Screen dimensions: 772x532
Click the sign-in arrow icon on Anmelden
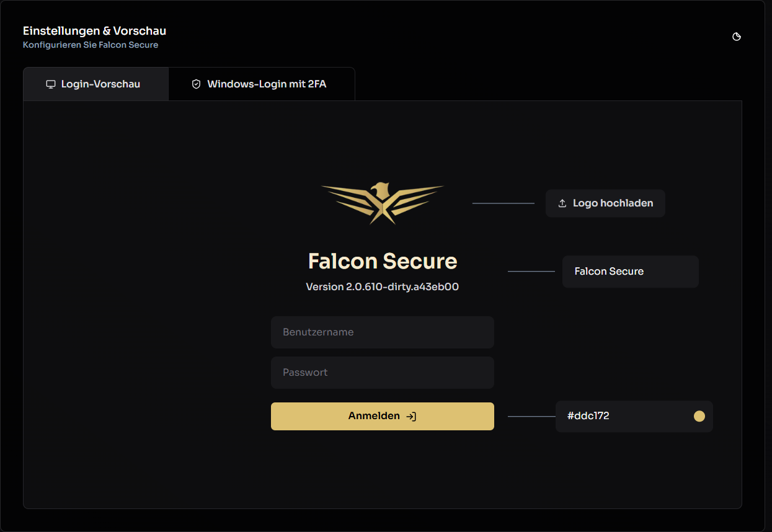click(x=411, y=417)
